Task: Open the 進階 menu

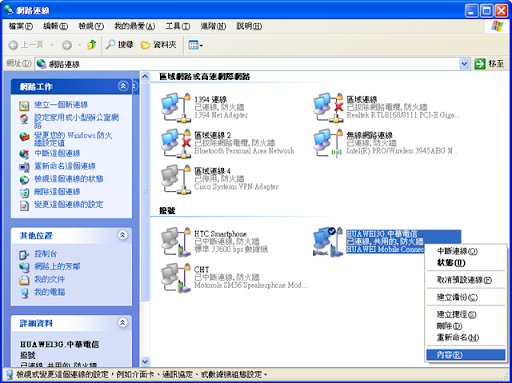Action: click(x=213, y=26)
